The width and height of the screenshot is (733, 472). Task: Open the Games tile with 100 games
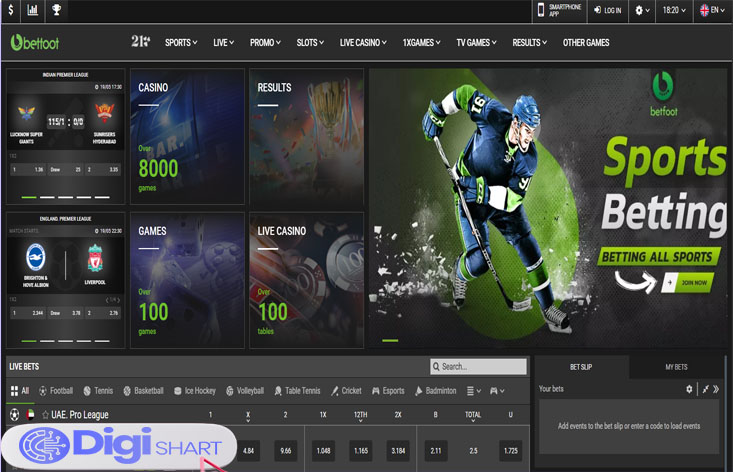[187, 280]
